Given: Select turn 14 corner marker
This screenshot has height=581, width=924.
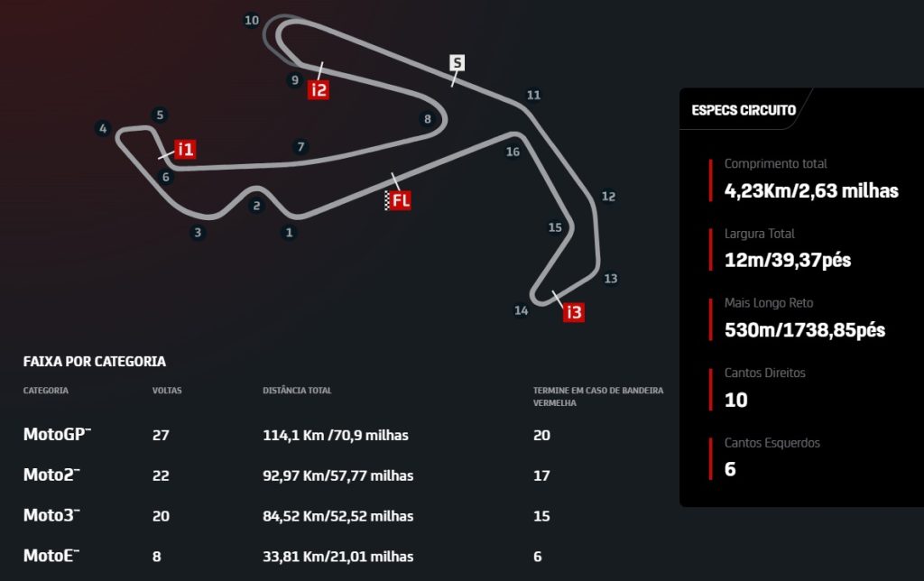Looking at the screenshot, I should tap(521, 310).
